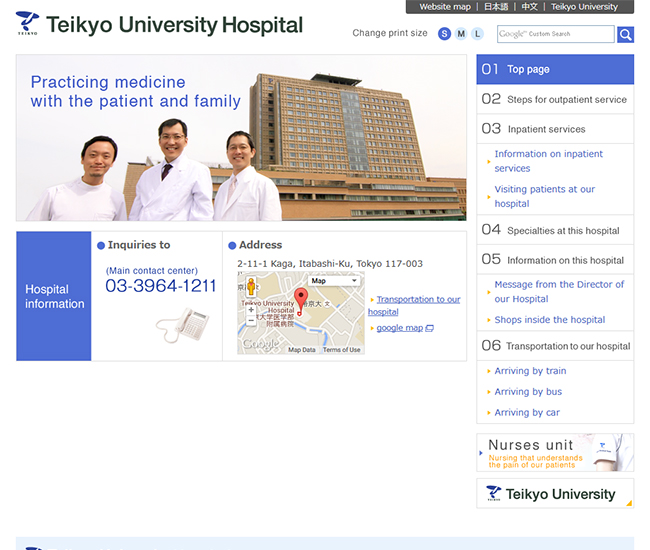Open Arriving by car link
Image resolution: width=650 pixels, height=550 pixels.
(527, 412)
